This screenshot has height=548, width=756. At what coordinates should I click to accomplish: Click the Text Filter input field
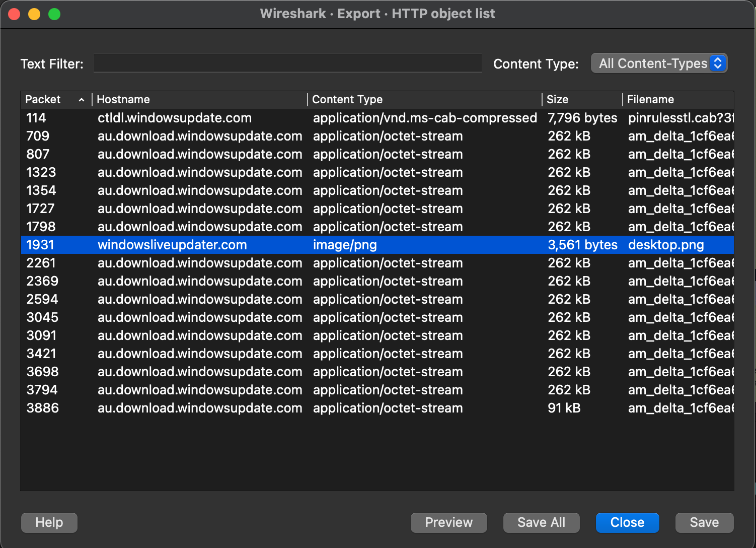click(288, 63)
